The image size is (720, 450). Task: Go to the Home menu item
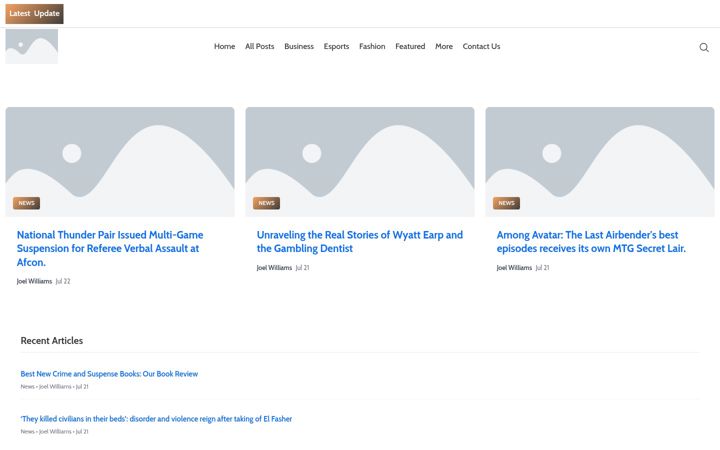tap(225, 46)
